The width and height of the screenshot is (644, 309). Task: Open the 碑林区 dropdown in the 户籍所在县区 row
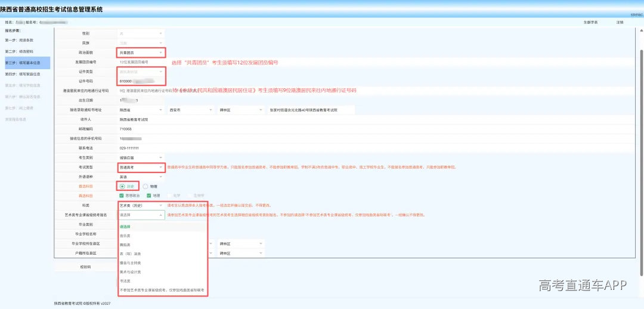tap(241, 254)
